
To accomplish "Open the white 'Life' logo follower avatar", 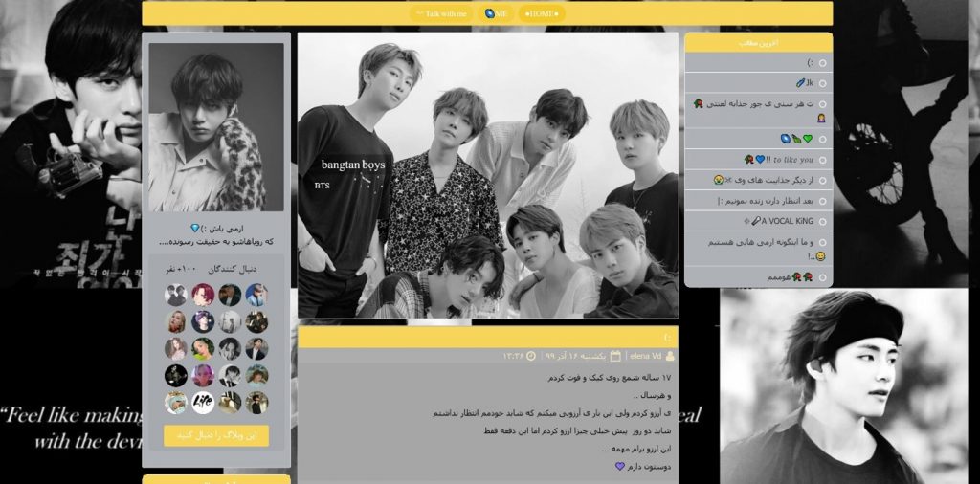I will coord(203,402).
